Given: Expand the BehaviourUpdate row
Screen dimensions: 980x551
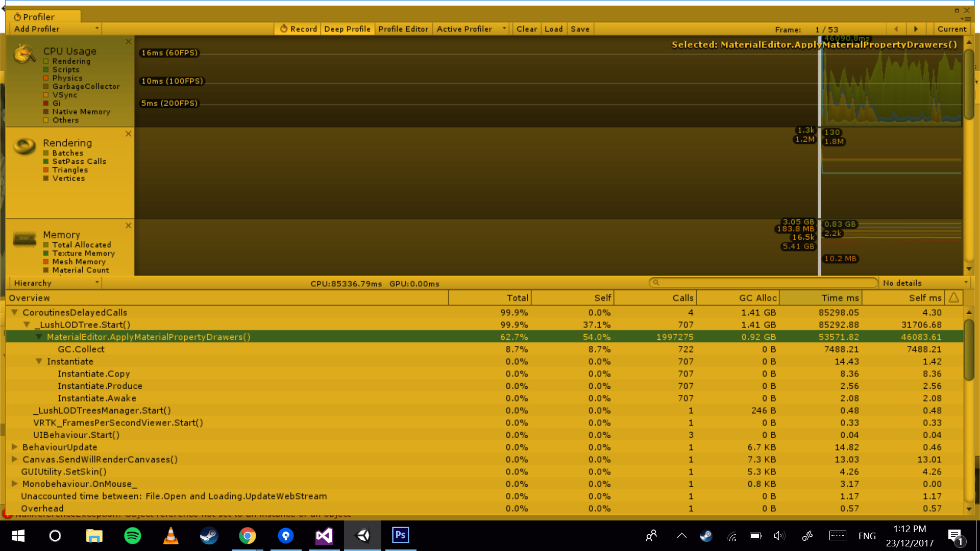Looking at the screenshot, I should (x=15, y=447).
